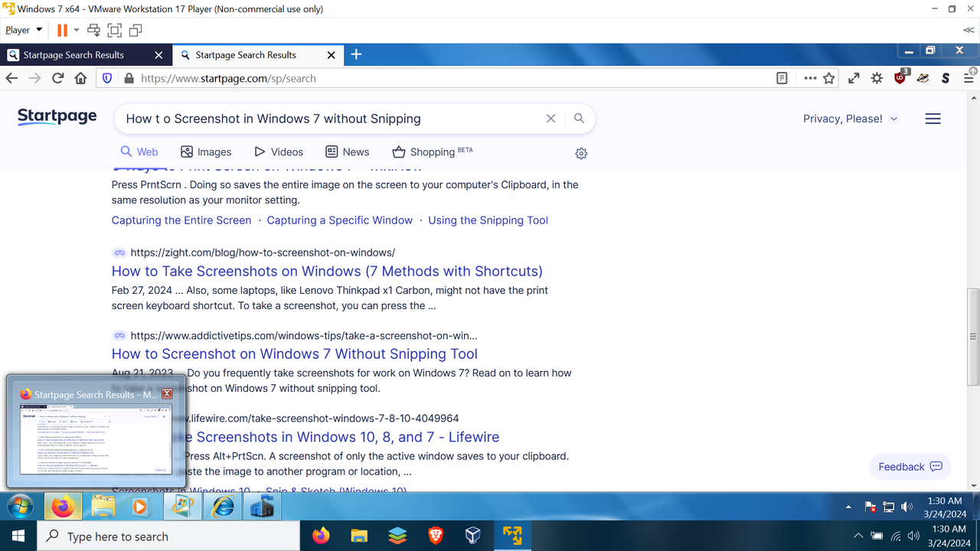Viewport: 980px width, 551px height.
Task: Collapse VMware toolbar with double chevron
Action: (x=969, y=31)
